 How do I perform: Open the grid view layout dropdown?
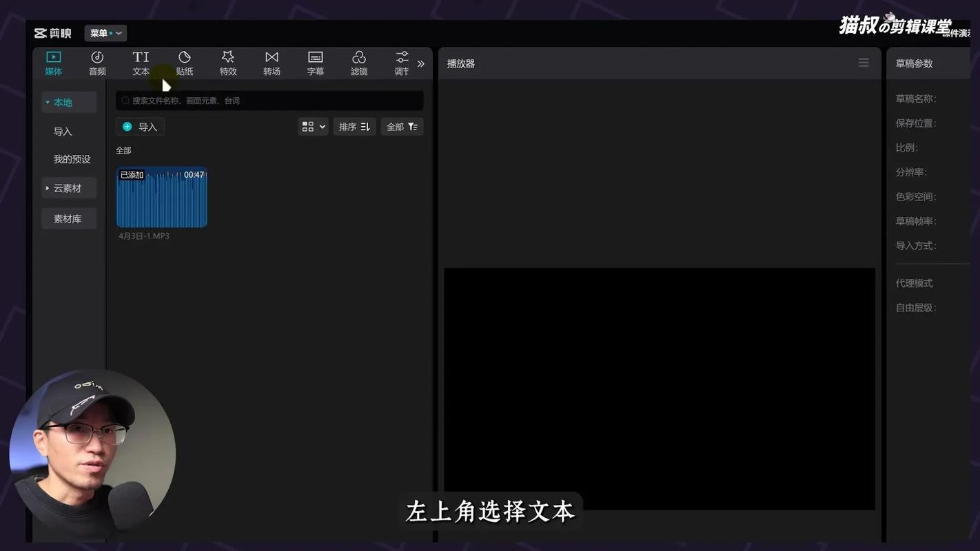[313, 126]
